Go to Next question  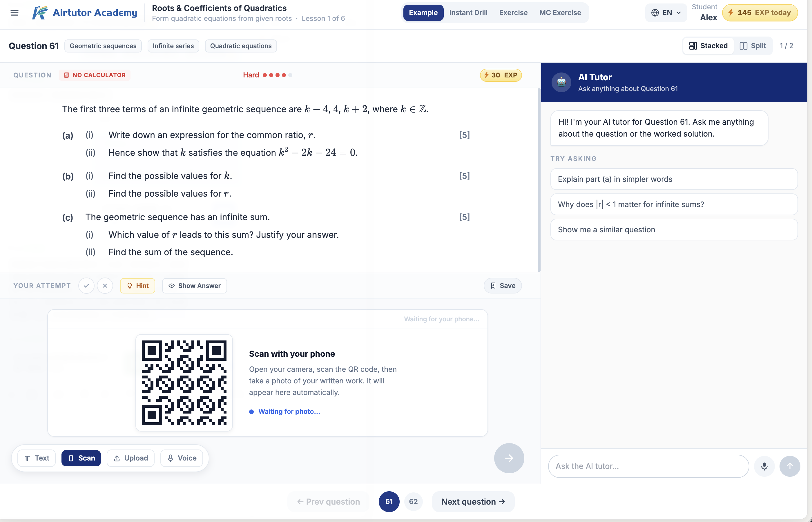tap(473, 502)
